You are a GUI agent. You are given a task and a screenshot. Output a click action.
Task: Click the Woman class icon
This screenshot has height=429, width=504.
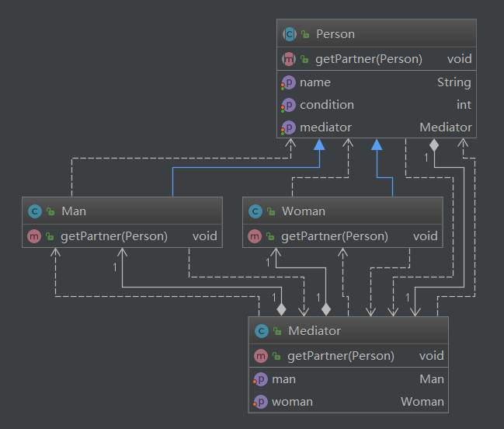click(x=255, y=211)
